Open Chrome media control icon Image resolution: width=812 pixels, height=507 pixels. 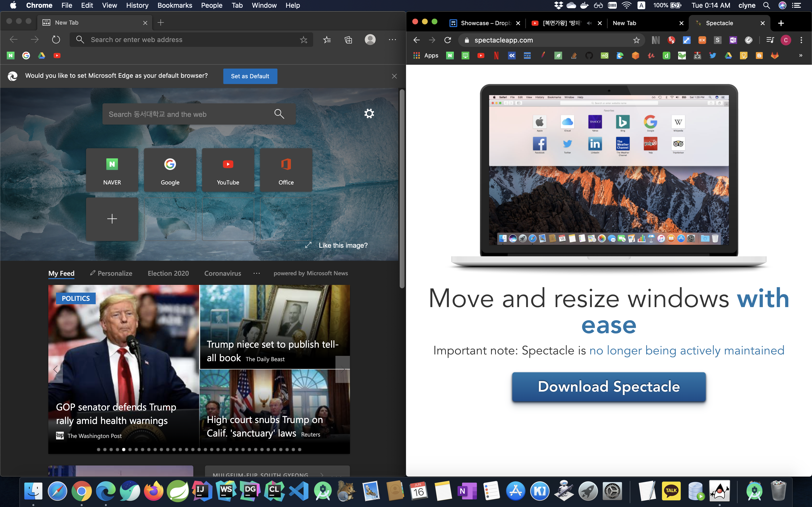(770, 40)
